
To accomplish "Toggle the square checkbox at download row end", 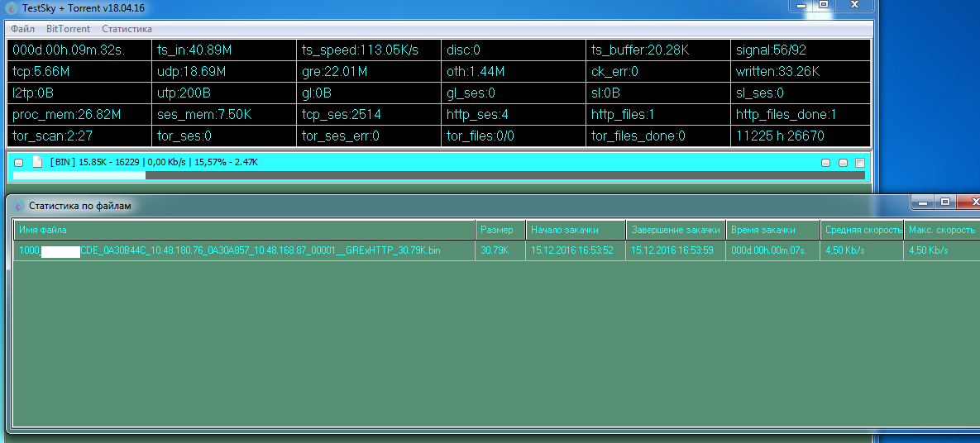I will coord(860,163).
